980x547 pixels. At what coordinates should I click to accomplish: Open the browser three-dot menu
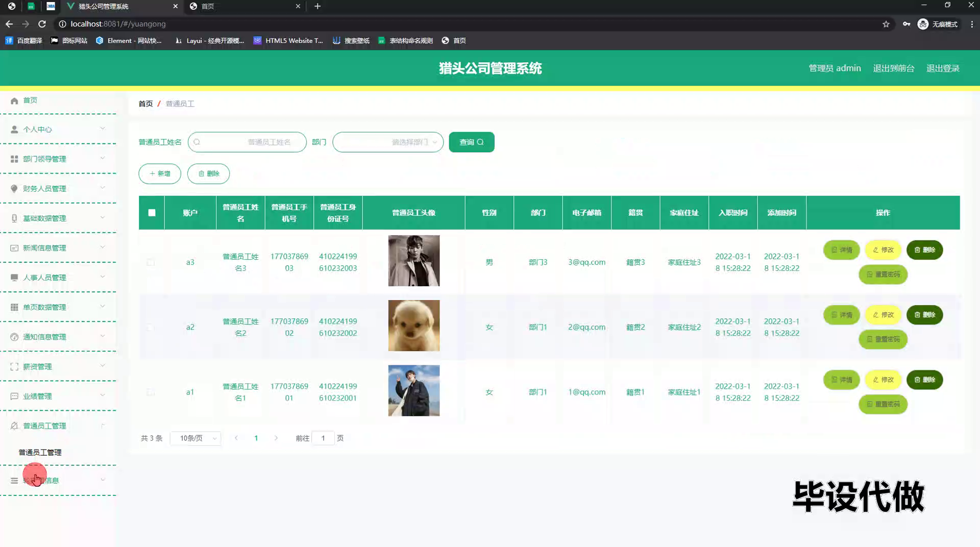point(972,24)
